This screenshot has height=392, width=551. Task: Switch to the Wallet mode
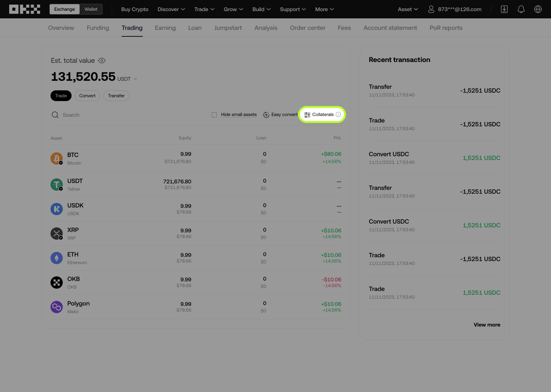coord(91,9)
